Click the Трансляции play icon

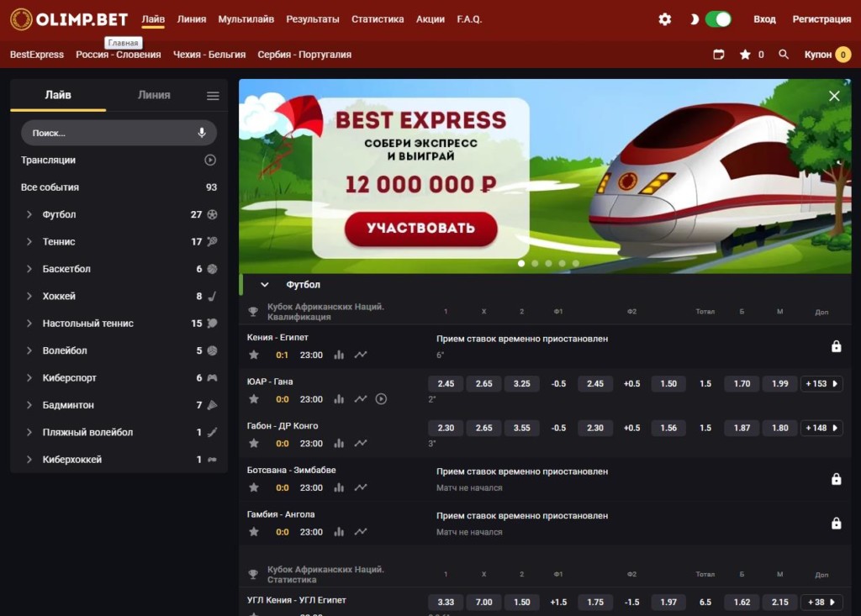210,160
